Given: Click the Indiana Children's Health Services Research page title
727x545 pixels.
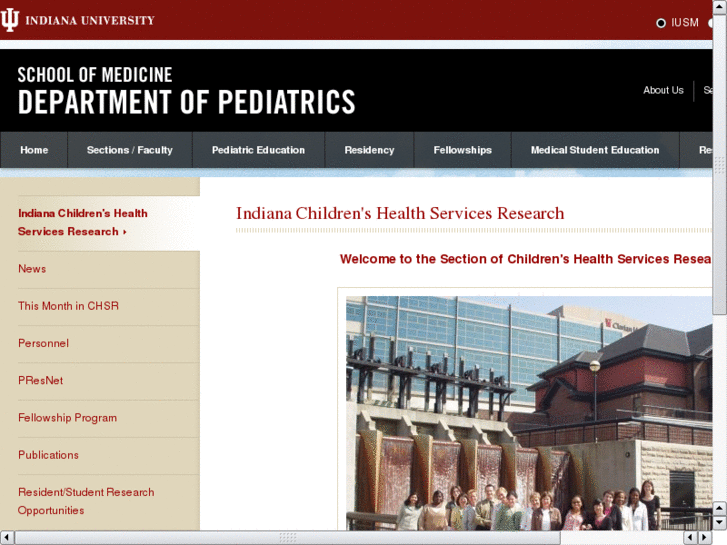Looking at the screenshot, I should [400, 213].
